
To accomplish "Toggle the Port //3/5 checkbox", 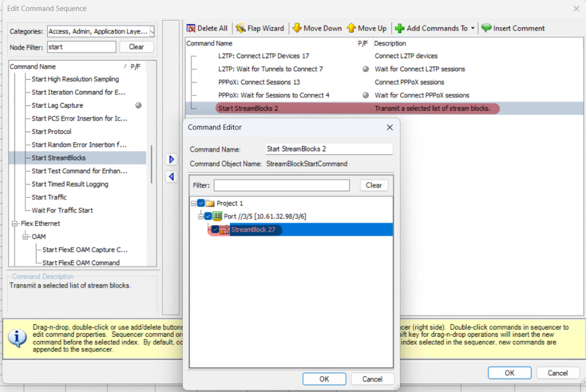I will (208, 216).
